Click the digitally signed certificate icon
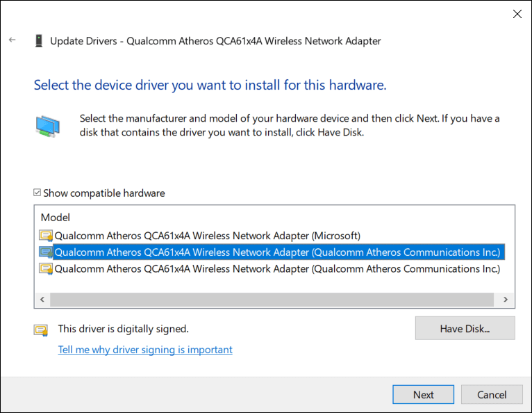Image resolution: width=532 pixels, height=413 pixels. 41,330
